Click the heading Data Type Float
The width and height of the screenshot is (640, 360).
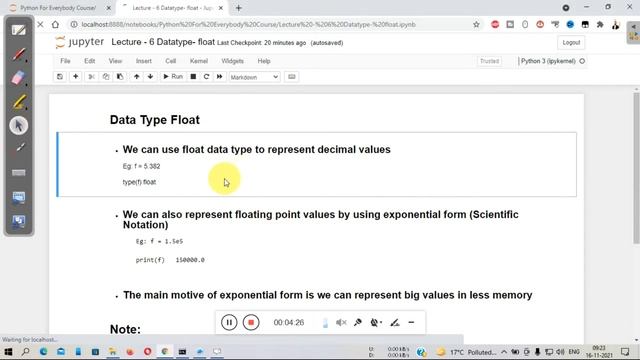coord(155,120)
